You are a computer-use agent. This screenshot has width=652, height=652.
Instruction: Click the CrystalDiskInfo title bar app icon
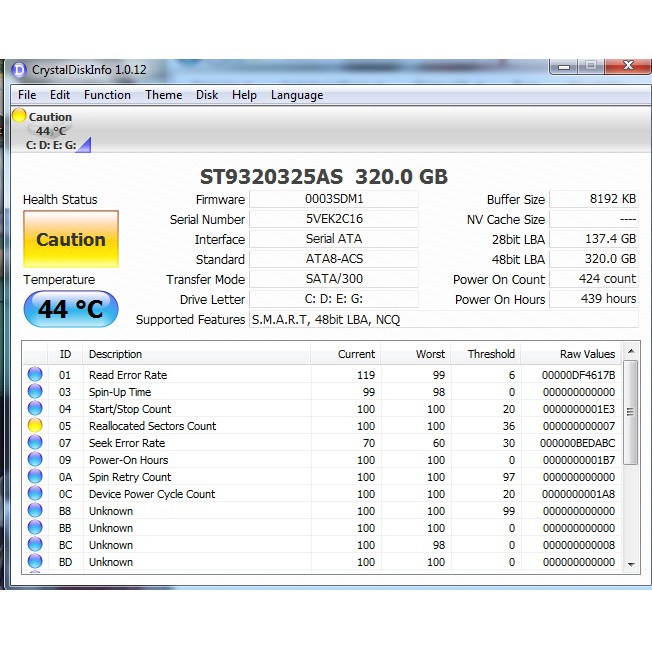click(19, 70)
